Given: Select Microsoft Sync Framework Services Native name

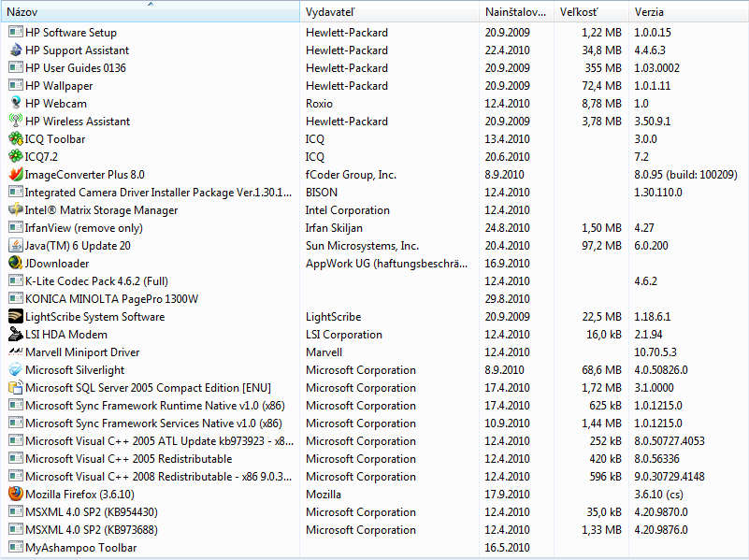Looking at the screenshot, I should click(x=153, y=423).
